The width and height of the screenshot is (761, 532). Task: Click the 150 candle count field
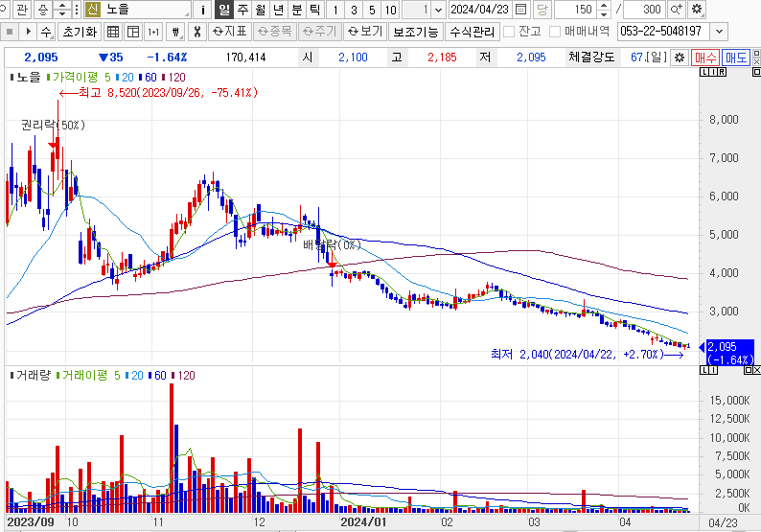pos(576,10)
